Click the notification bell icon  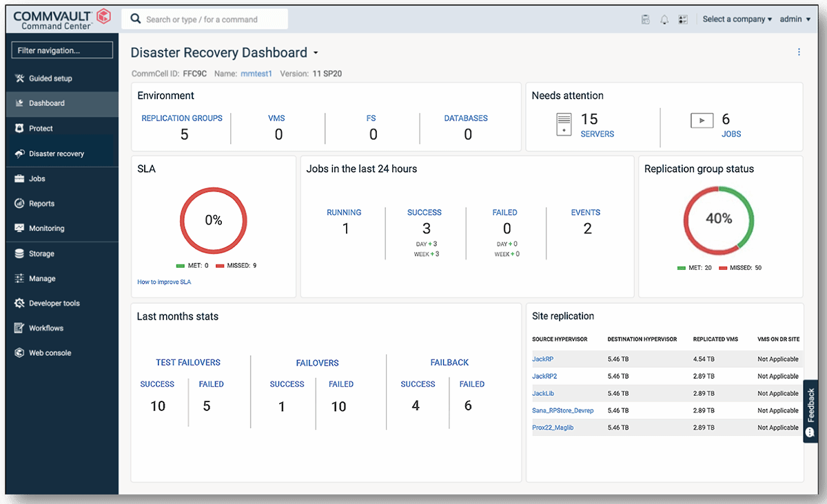point(664,19)
